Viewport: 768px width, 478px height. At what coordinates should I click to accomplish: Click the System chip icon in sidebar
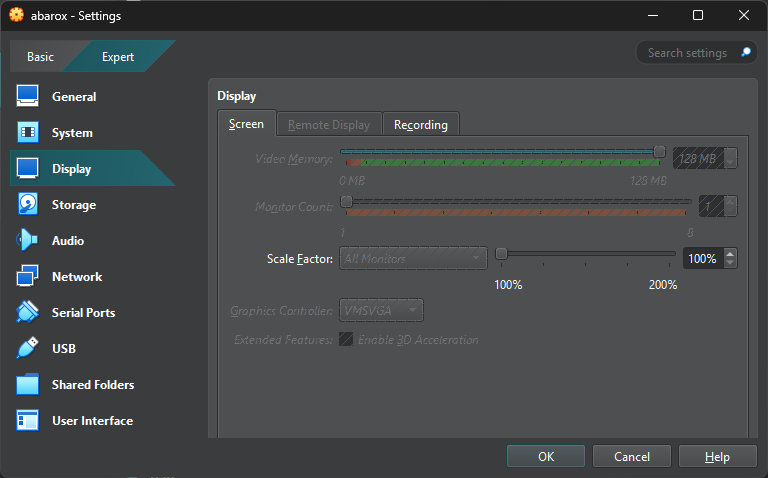click(x=27, y=132)
